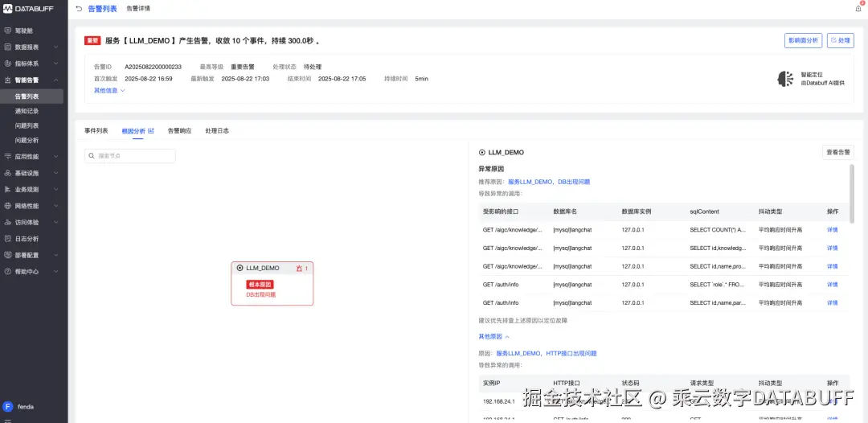Viewport: 868px width, 423px height.
Task: Click the 根本原因 red tag on node
Action: (x=260, y=285)
